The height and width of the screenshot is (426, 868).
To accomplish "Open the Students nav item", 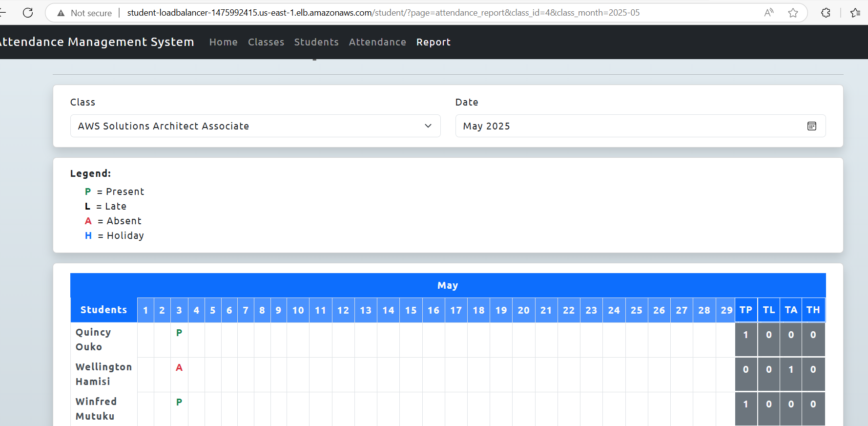I will [316, 42].
